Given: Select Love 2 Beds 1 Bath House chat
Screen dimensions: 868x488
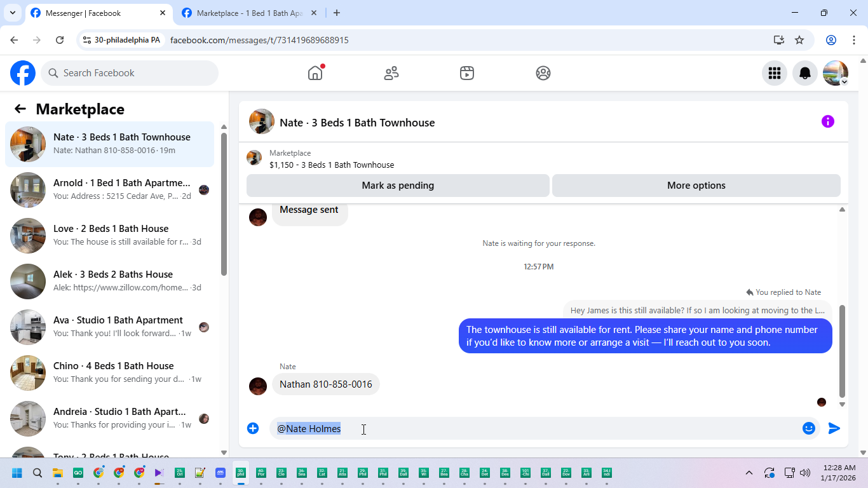Looking at the screenshot, I should 110,236.
